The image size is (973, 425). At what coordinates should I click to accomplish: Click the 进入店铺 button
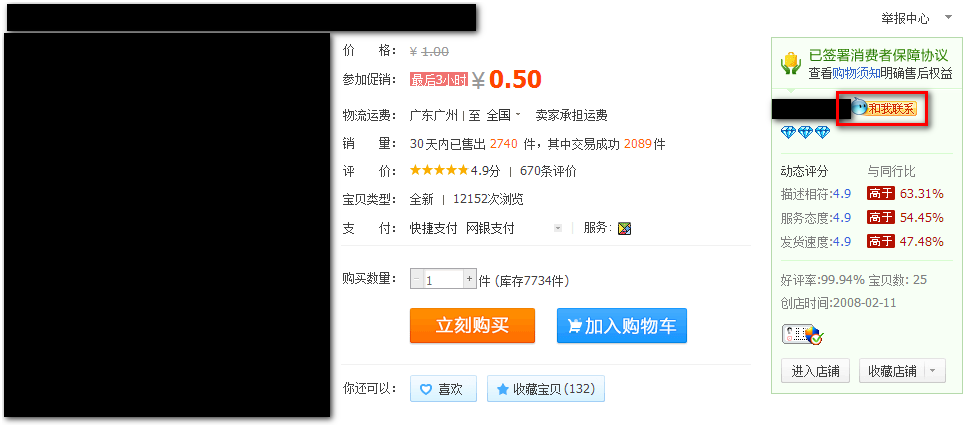(815, 371)
